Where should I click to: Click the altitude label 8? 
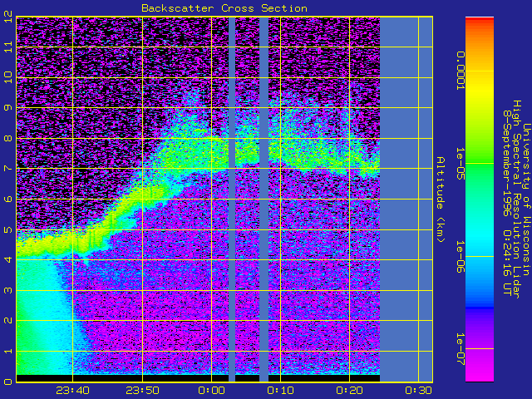coord(9,139)
